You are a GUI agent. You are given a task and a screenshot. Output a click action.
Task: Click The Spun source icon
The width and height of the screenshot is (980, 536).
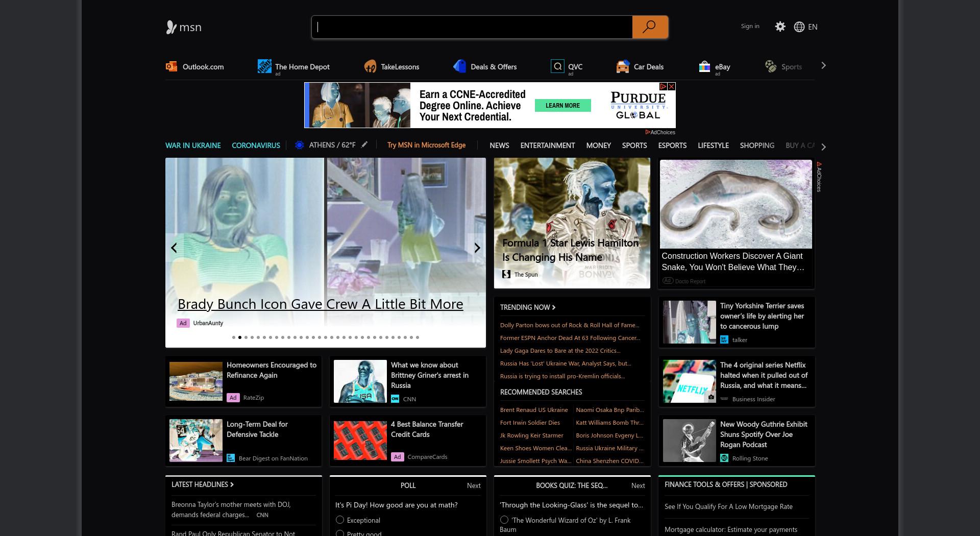point(506,274)
